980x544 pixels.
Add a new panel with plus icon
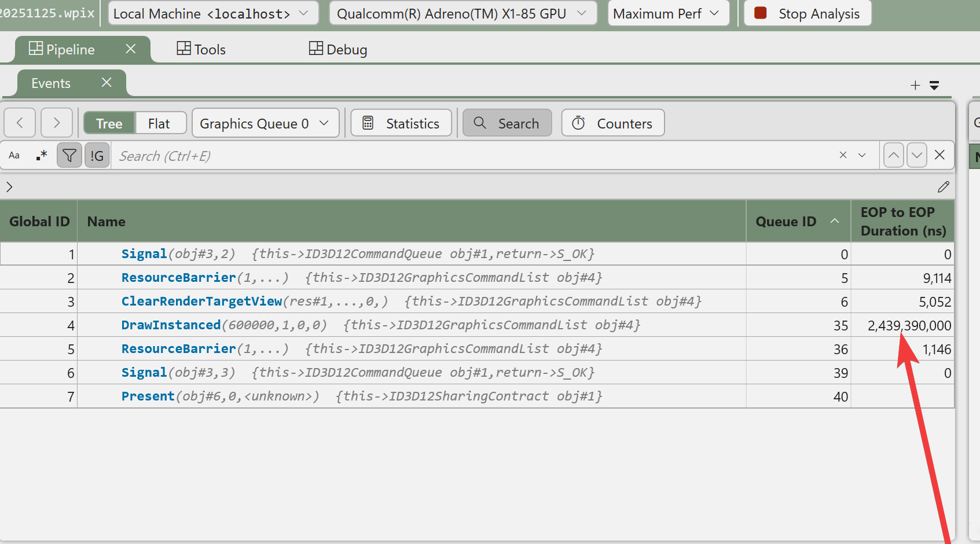[915, 86]
